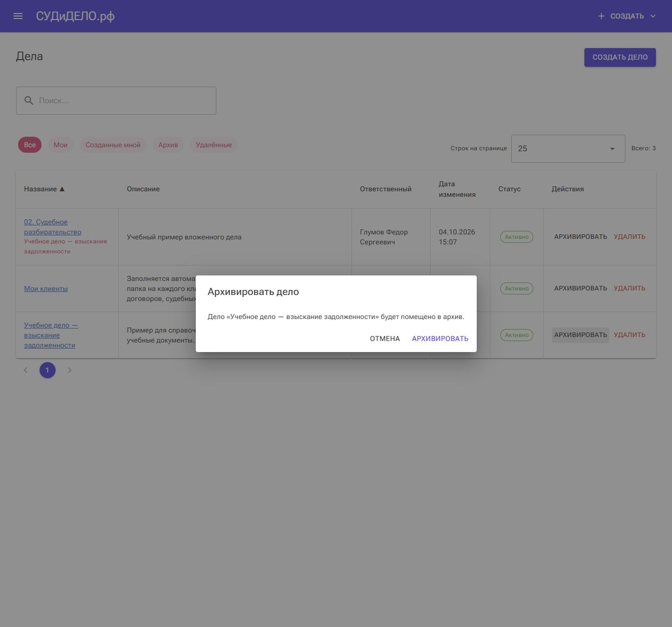Switch to the Мои filter chip
This screenshot has height=627, width=672.
61,145
